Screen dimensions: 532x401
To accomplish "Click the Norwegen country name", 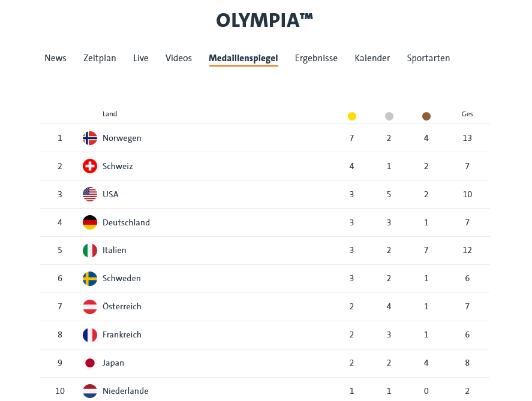I will click(122, 138).
